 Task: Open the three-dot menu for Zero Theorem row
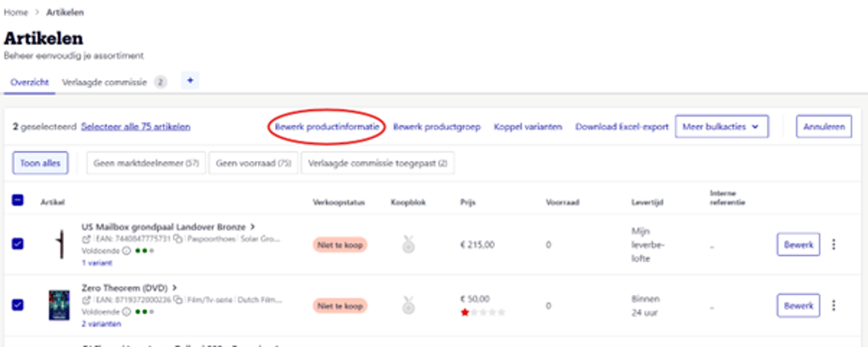833,306
